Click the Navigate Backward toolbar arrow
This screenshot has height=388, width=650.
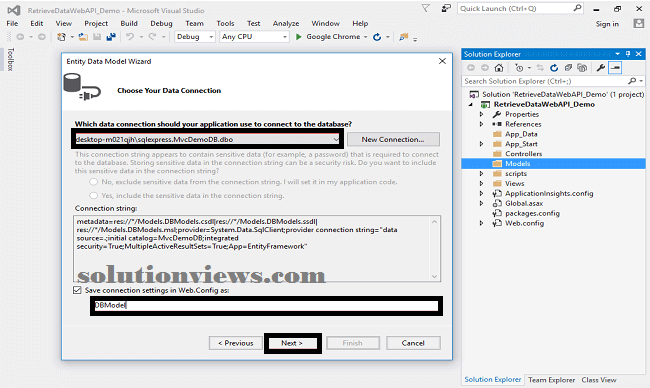coord(20,37)
